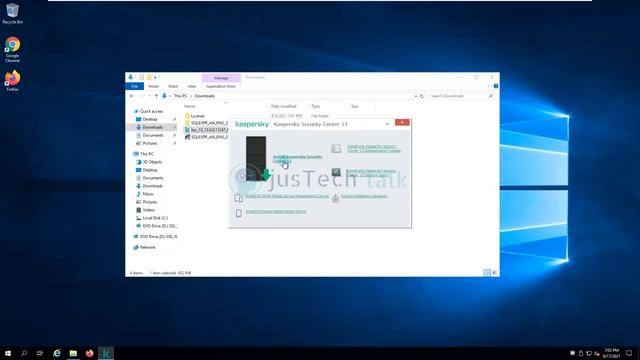Select Desktop under Quick access
This screenshot has width=640, height=360.
click(x=150, y=119)
